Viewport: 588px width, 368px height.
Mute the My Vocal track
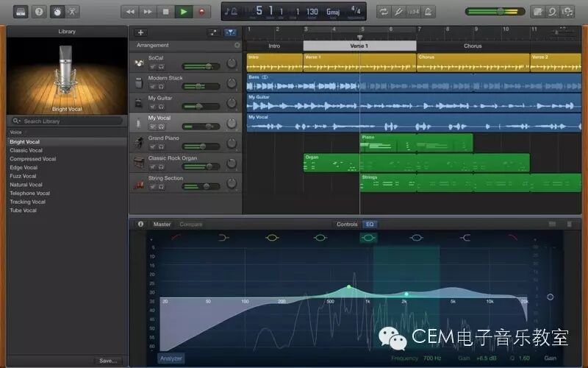click(x=153, y=127)
